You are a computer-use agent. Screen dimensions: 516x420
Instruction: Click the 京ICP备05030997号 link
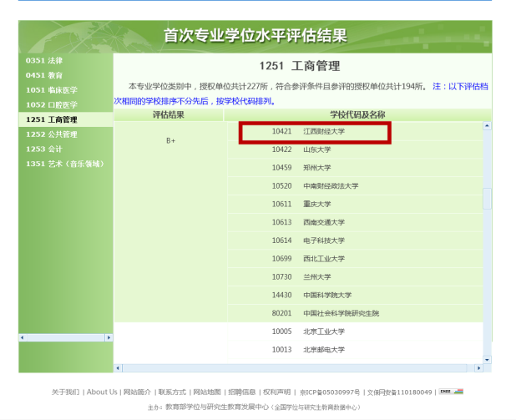click(330, 392)
